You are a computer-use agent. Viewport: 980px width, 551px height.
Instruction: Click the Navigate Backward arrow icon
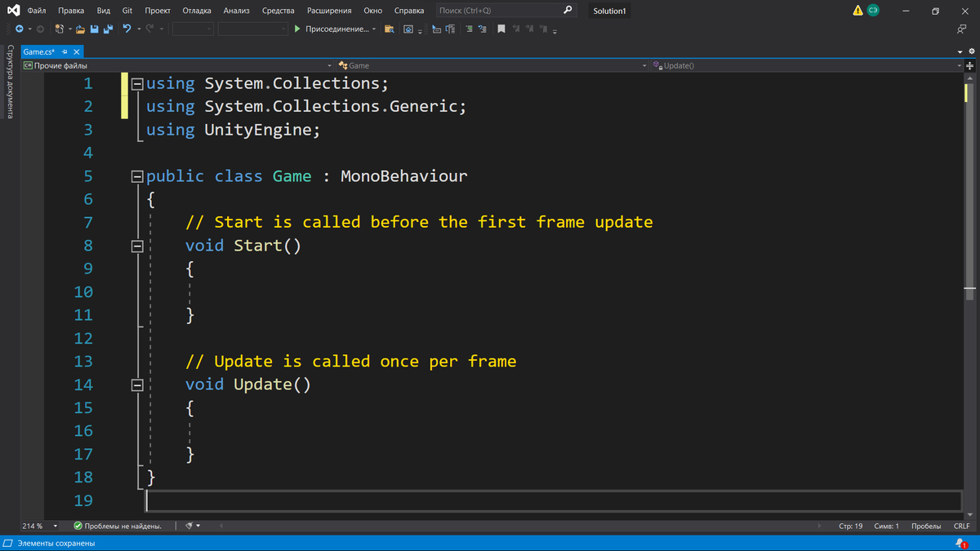click(x=19, y=29)
